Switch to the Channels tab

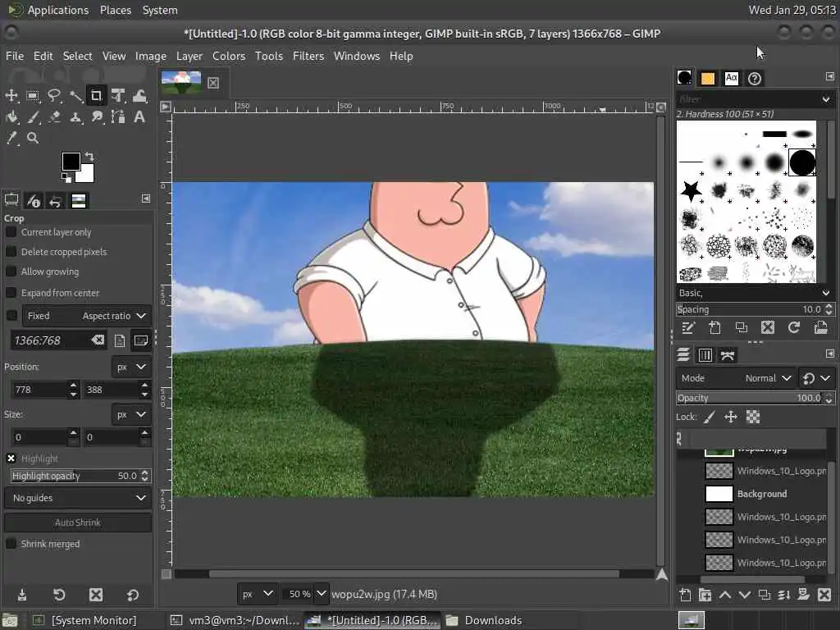point(705,355)
